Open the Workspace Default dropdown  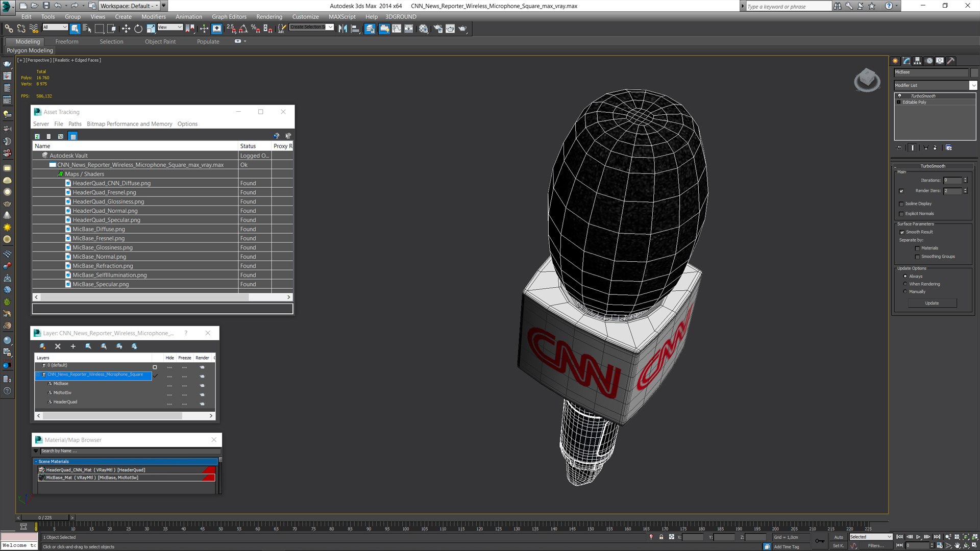(x=129, y=6)
